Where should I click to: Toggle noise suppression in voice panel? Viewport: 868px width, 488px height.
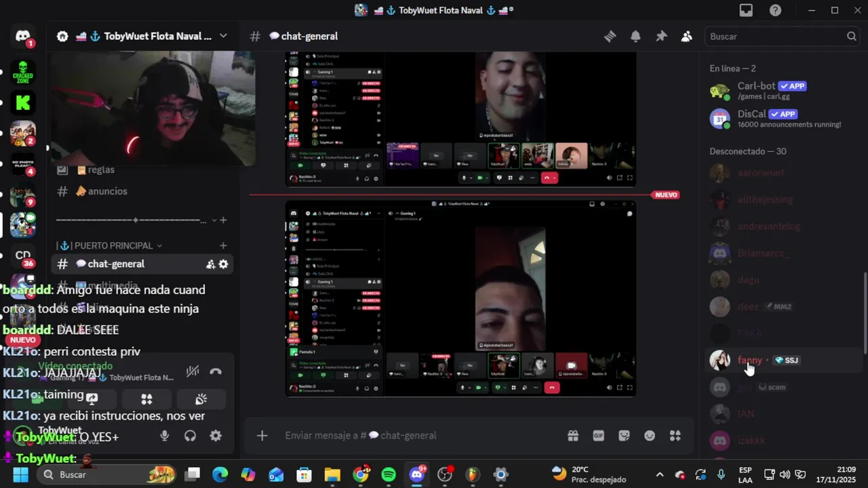(193, 371)
